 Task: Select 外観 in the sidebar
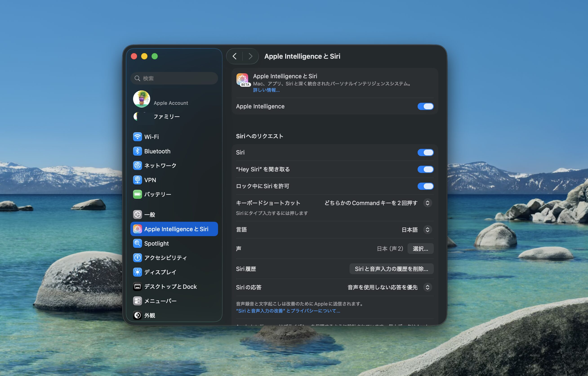[174, 316]
